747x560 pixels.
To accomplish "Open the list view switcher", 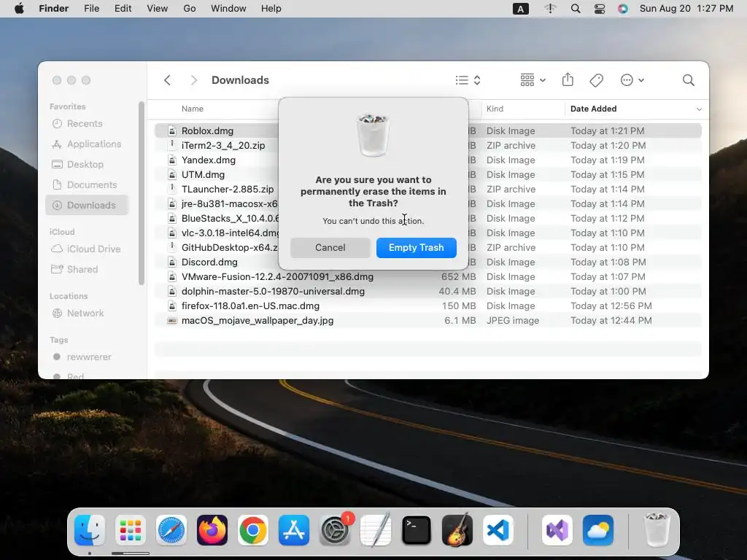I will pyautogui.click(x=468, y=80).
